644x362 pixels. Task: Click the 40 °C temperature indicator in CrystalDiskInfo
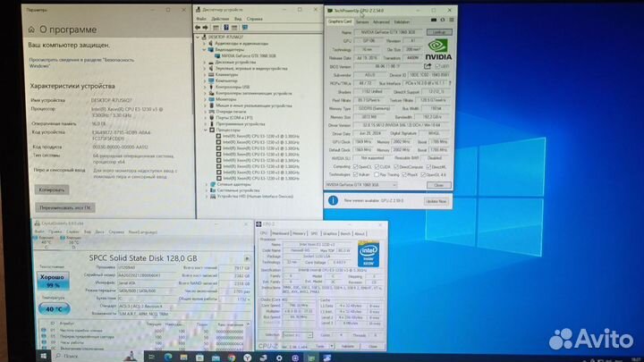tap(54, 309)
